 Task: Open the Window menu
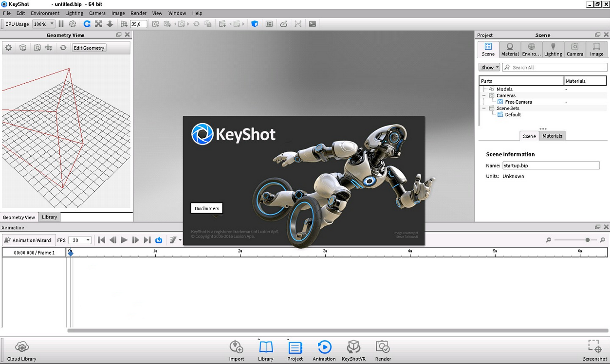tap(177, 13)
